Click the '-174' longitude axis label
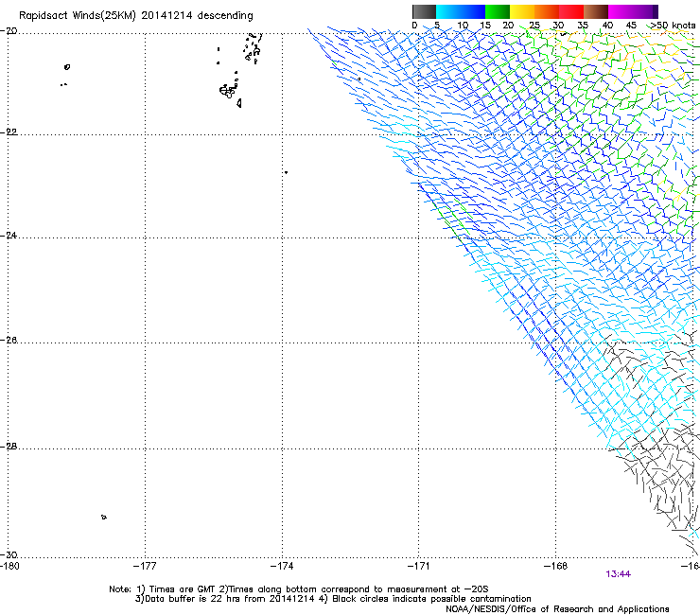 tap(282, 567)
